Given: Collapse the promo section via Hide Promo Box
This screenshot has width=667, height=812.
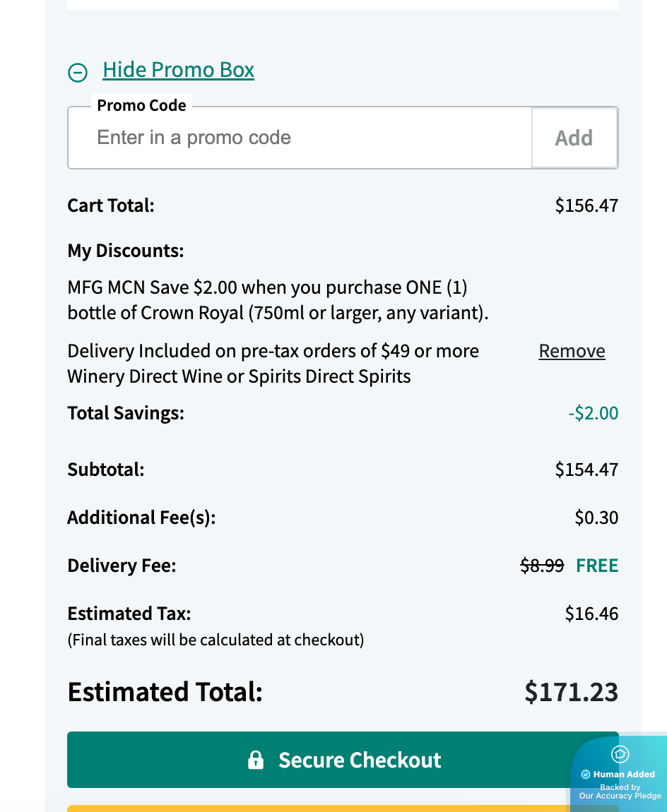Looking at the screenshot, I should pyautogui.click(x=178, y=70).
